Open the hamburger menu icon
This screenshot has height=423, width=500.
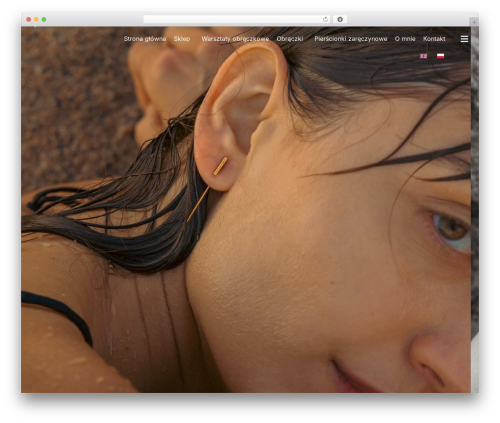click(464, 39)
